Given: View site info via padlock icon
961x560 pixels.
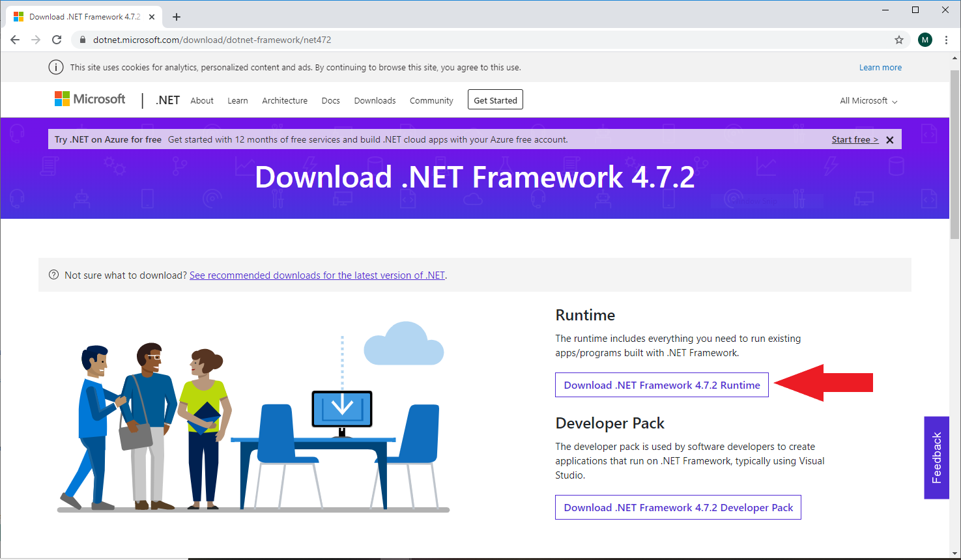Looking at the screenshot, I should point(82,40).
